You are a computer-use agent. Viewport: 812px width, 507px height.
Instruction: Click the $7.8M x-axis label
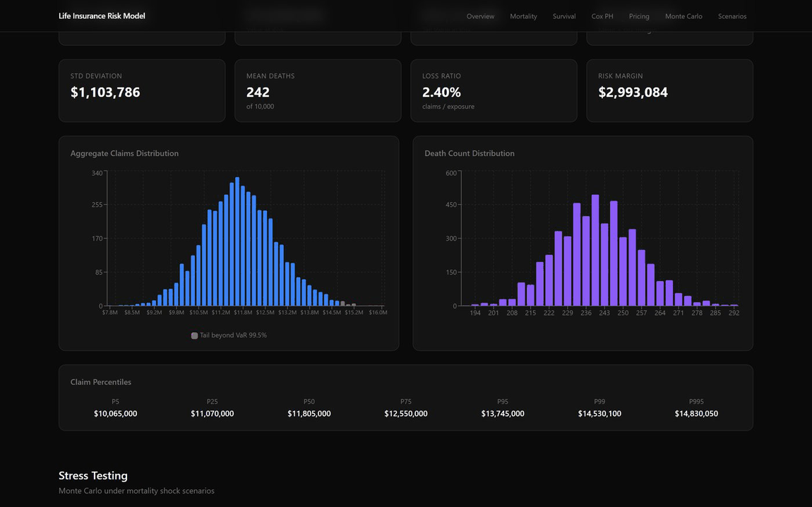click(x=109, y=312)
